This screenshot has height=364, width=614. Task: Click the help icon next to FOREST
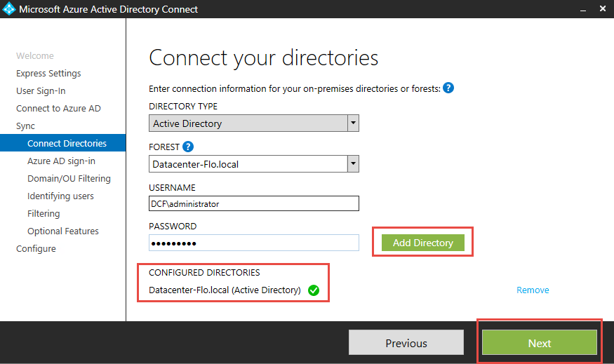pos(187,147)
